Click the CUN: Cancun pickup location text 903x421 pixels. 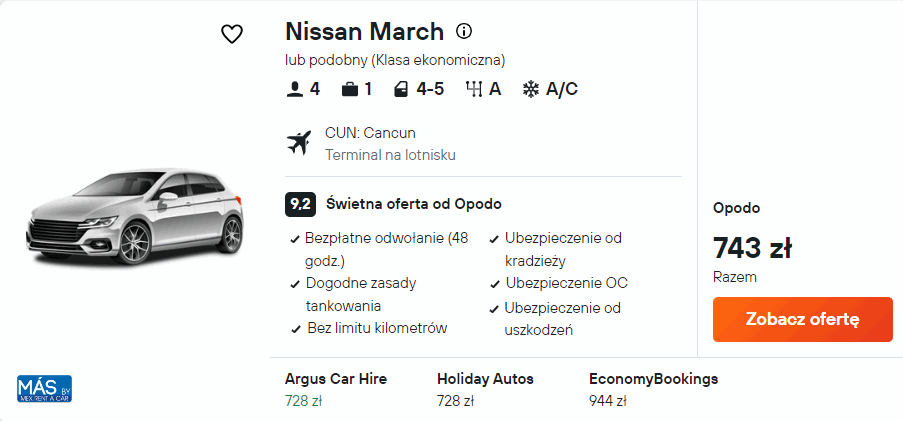tap(370, 133)
